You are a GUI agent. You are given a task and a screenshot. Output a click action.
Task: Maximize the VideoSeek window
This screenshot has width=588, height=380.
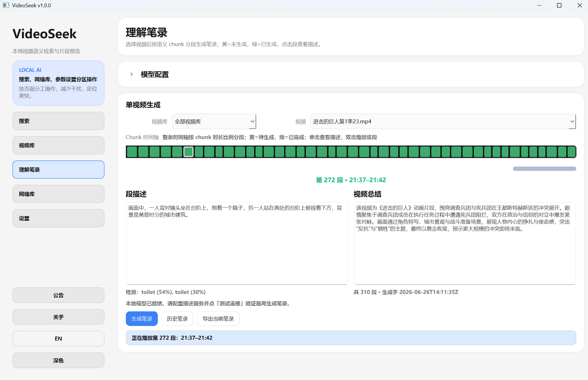[559, 5]
